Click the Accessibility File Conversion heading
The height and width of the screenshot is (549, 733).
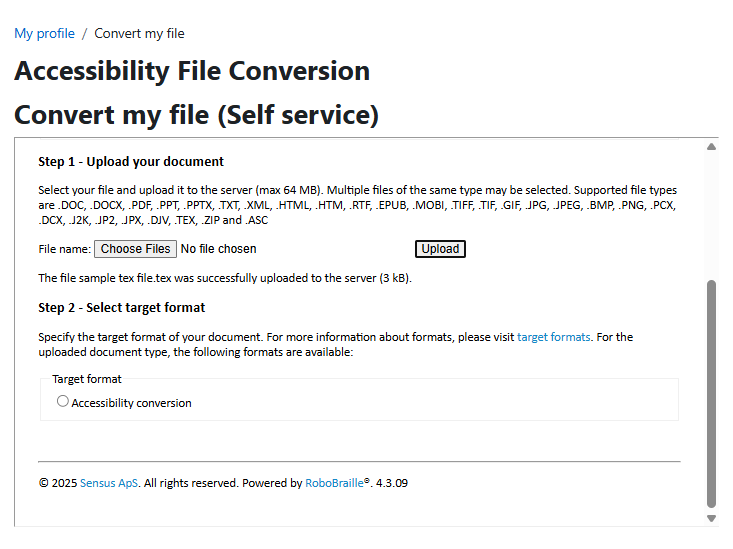(x=192, y=72)
